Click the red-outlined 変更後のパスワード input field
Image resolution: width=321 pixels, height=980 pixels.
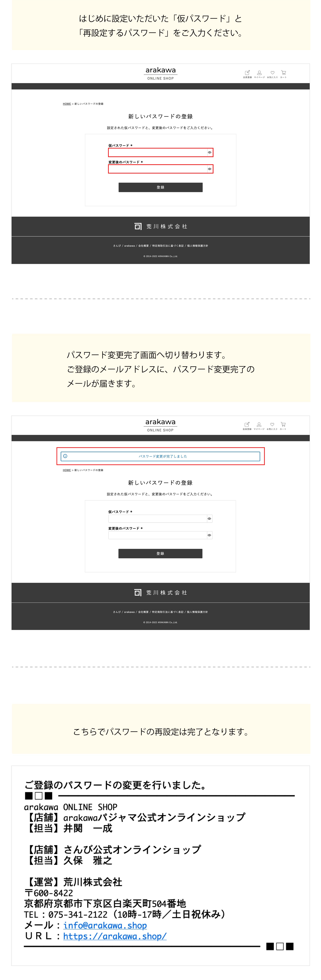click(x=158, y=169)
